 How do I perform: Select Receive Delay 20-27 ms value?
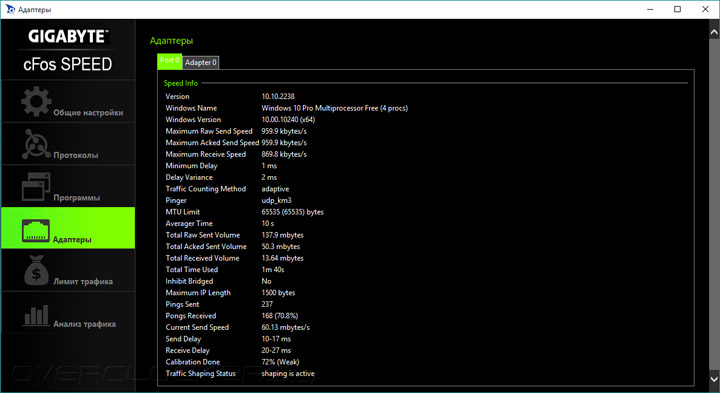[x=276, y=350]
